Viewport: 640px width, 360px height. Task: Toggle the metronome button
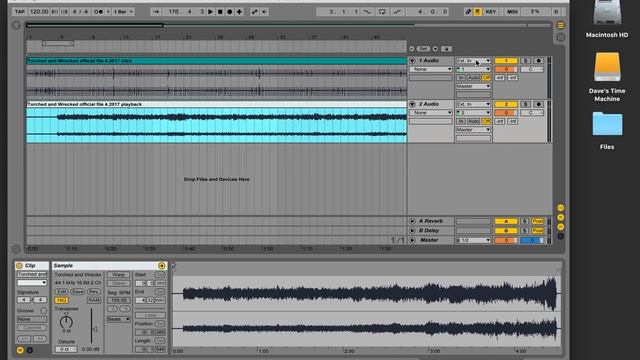tap(98, 12)
